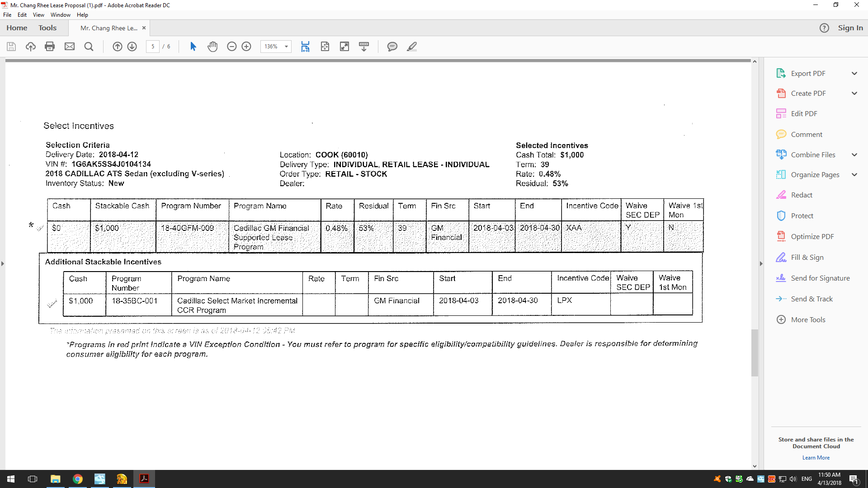The image size is (868, 488).
Task: Toggle read mode keyboard-arrow icon
Action: tap(364, 47)
